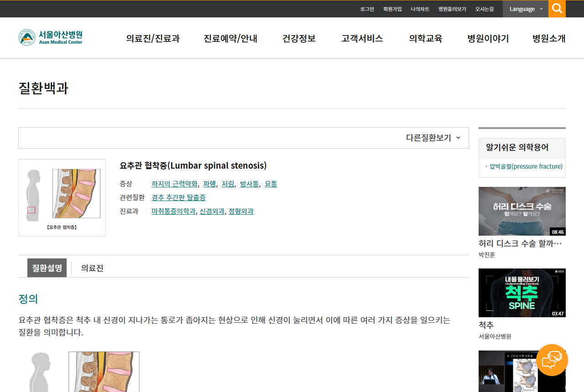Play the 척추 SPINE video thumbnail

522,293
